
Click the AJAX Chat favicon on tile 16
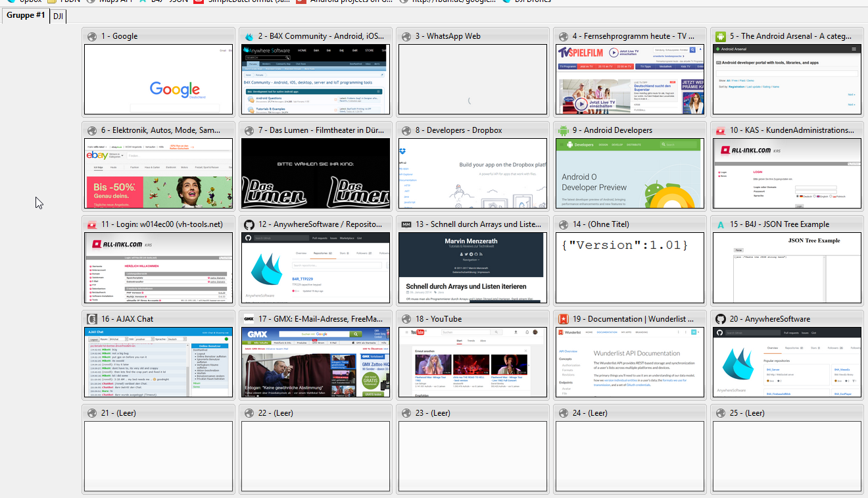pyautogui.click(x=92, y=319)
